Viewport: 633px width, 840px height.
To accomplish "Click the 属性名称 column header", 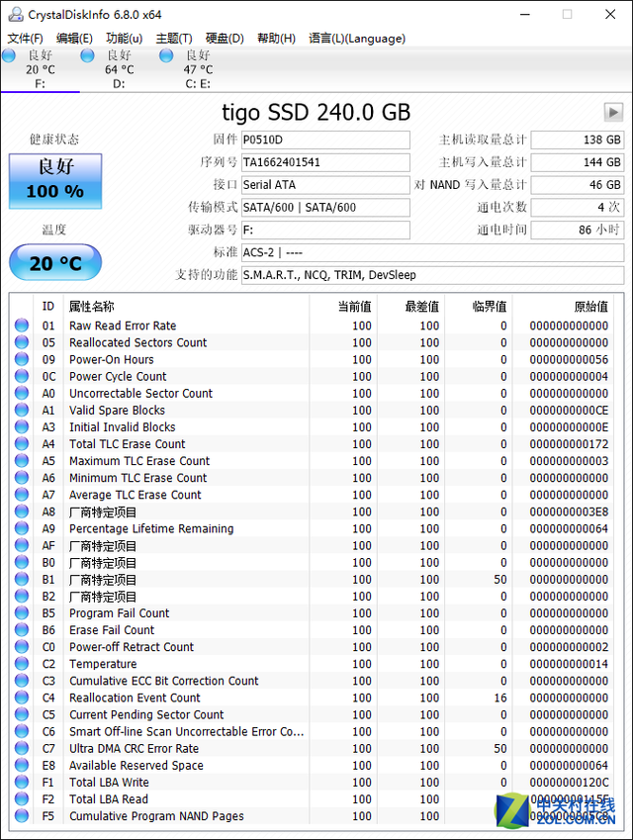I will pyautogui.click(x=91, y=307).
